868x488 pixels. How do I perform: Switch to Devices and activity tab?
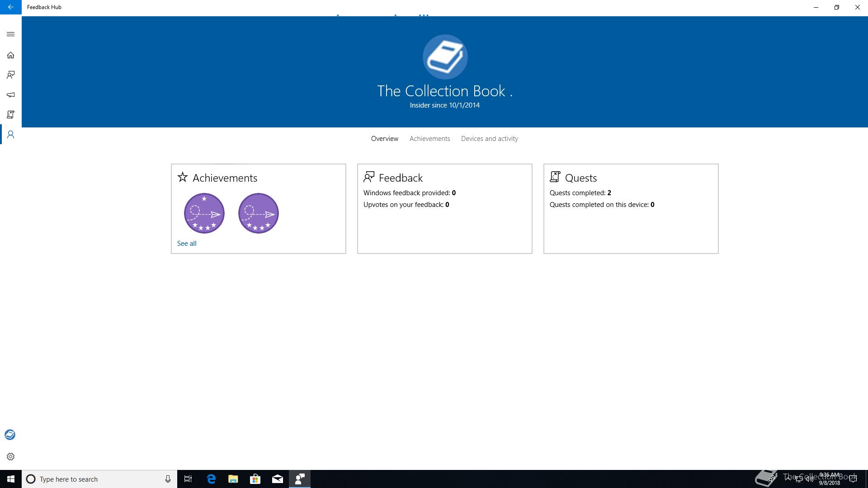click(x=489, y=139)
